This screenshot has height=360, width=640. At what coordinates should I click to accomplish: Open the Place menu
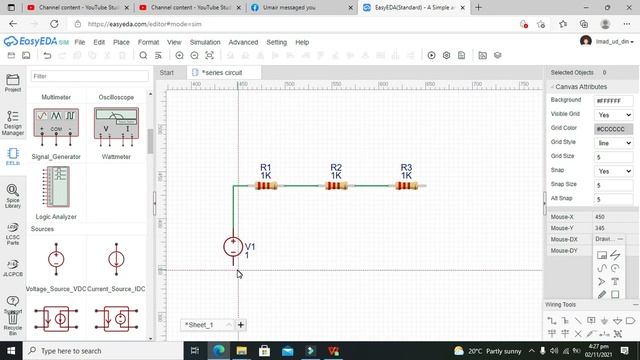(x=121, y=42)
